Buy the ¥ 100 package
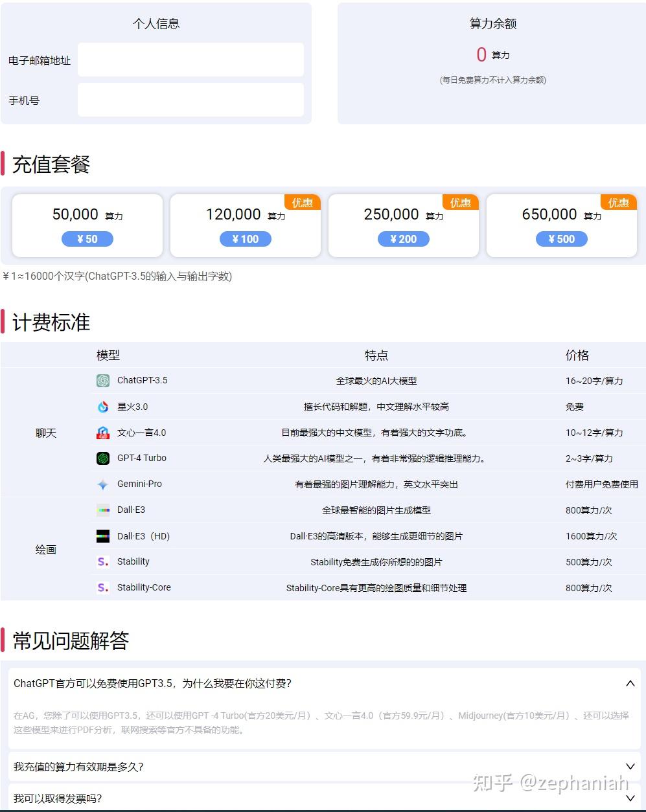 [246, 239]
